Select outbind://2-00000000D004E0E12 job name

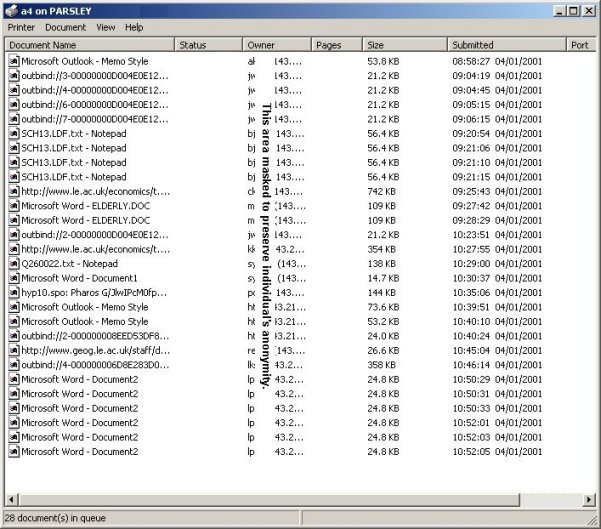95,235
